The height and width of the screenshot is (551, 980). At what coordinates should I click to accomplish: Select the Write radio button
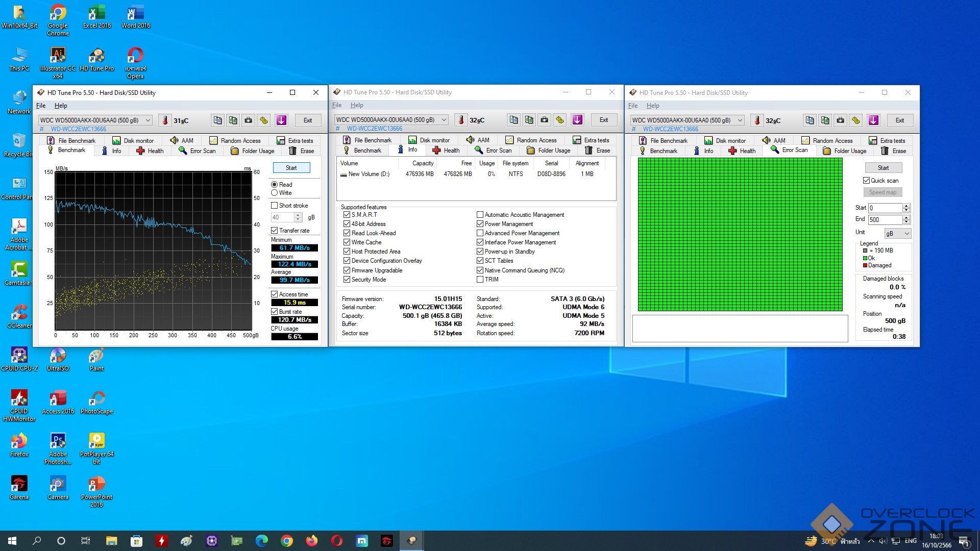[275, 193]
